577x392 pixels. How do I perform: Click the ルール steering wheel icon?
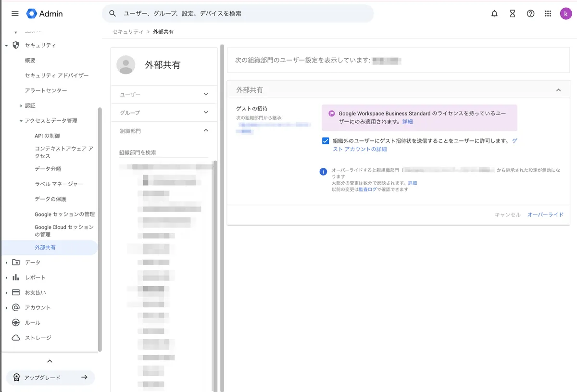[x=16, y=323]
